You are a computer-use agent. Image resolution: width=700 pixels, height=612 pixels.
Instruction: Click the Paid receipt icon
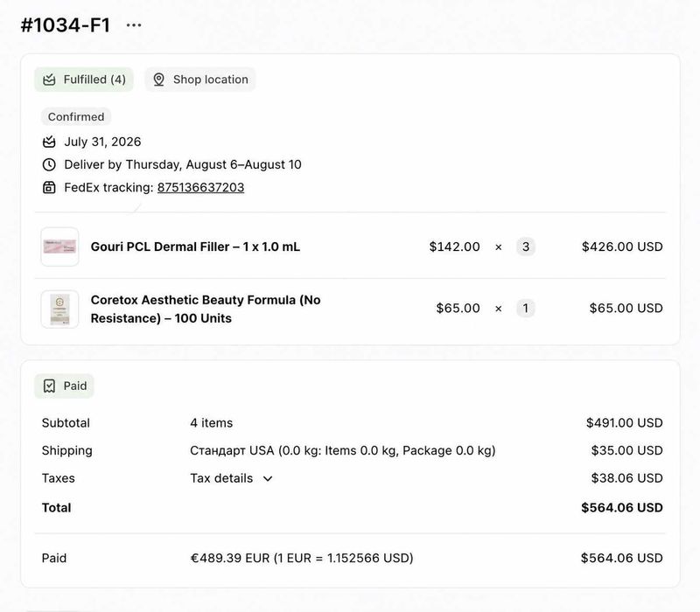49,386
